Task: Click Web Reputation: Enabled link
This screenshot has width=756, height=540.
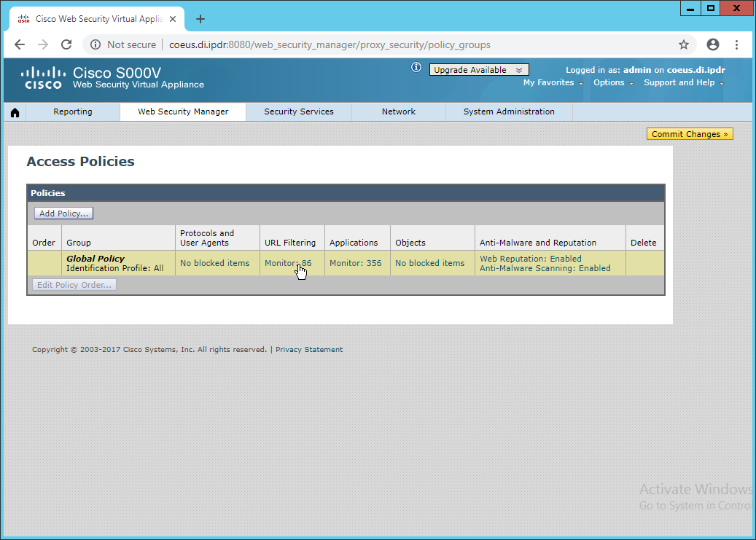Action: tap(531, 259)
